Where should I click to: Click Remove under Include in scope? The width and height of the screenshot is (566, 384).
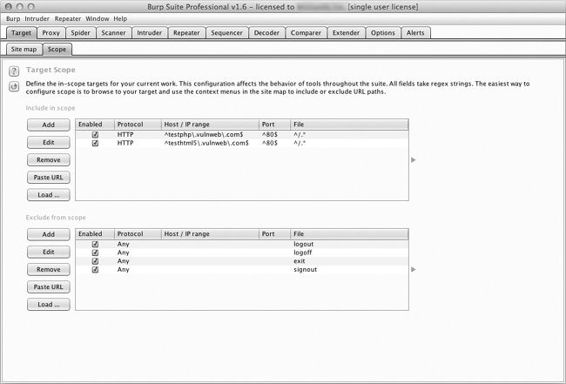(48, 160)
